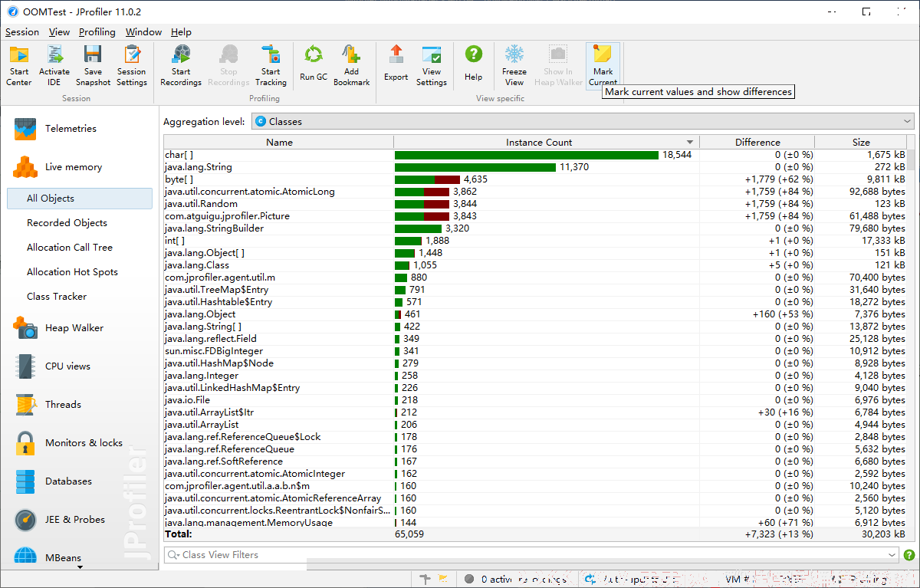This screenshot has width=920, height=588.
Task: Sort the table by the Size column
Action: [861, 143]
